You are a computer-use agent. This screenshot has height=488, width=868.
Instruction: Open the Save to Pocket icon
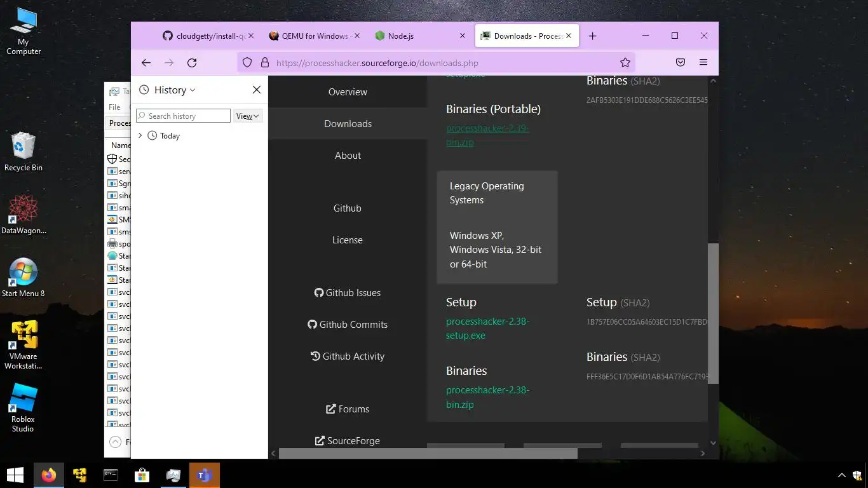click(681, 62)
